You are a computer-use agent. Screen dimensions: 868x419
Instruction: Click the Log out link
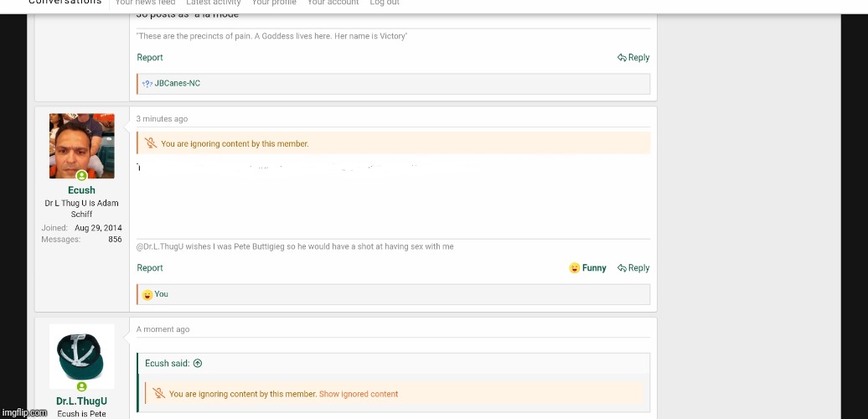pos(385,3)
